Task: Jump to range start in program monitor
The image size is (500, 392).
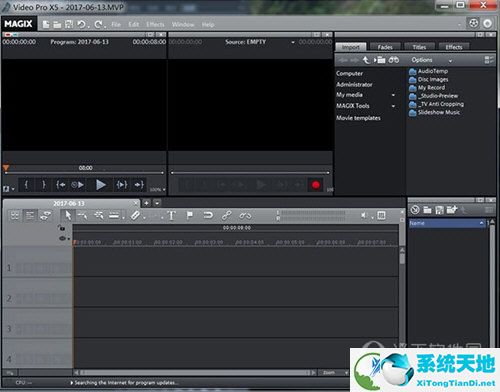Action: tap(61, 185)
